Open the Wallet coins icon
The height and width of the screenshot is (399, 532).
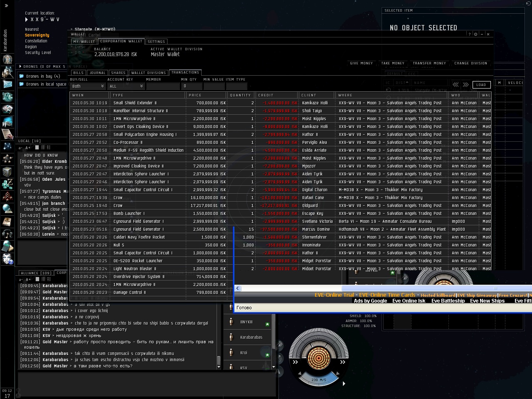(x=7, y=184)
